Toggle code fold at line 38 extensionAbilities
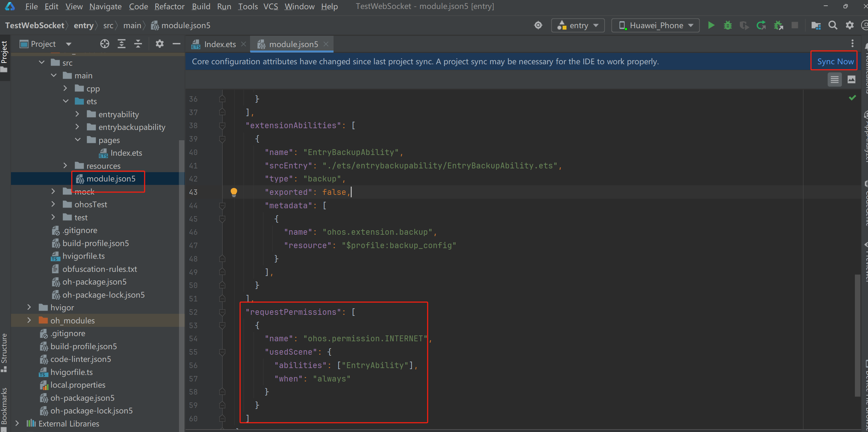The width and height of the screenshot is (868, 432). [222, 126]
